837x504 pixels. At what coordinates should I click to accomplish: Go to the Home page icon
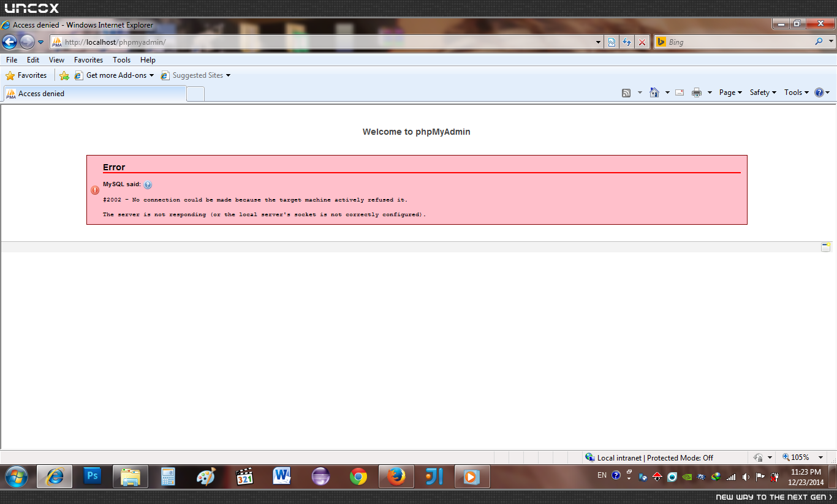pos(654,92)
